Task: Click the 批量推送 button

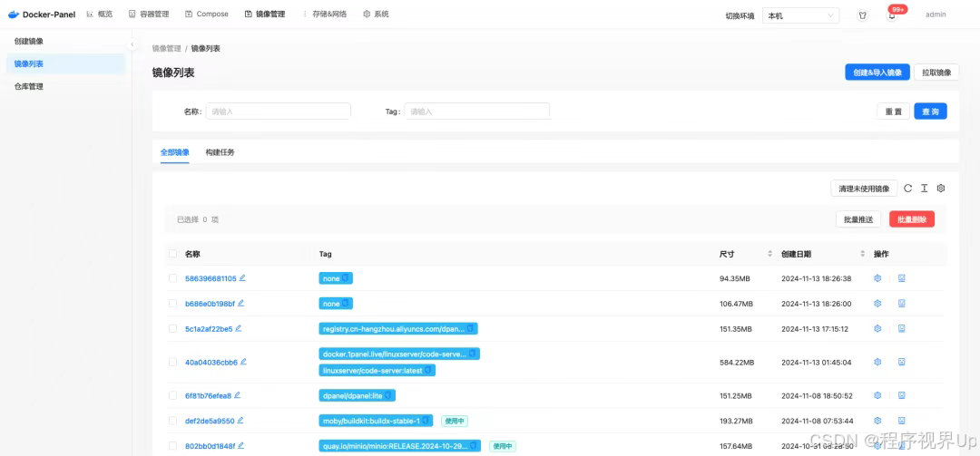Action: [x=858, y=219]
